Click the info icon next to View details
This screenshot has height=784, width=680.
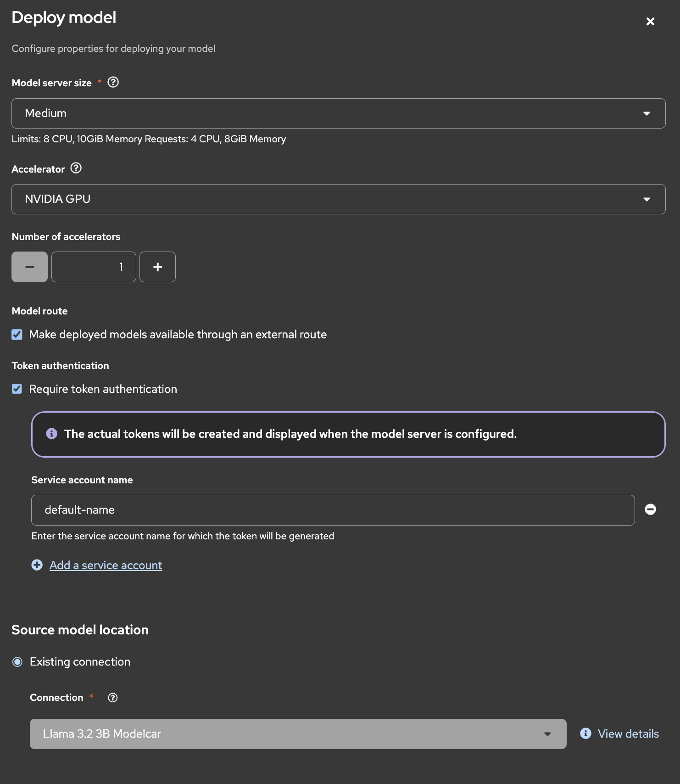click(585, 734)
